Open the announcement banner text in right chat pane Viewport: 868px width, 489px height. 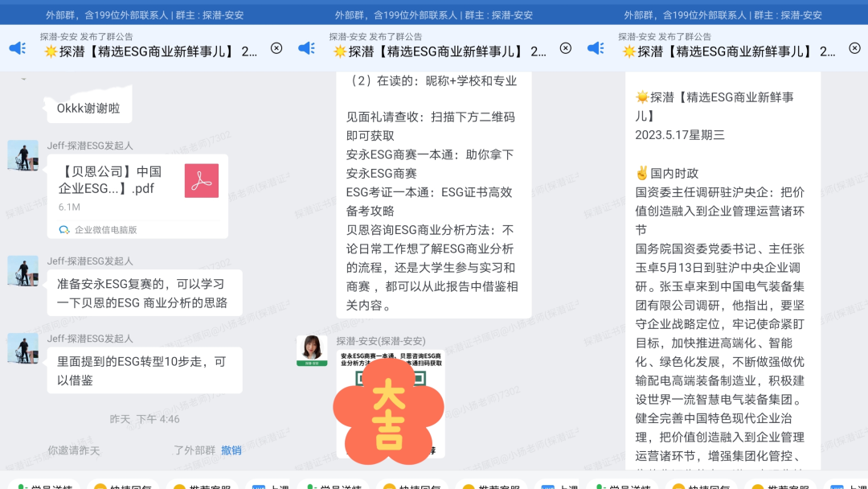729,51
